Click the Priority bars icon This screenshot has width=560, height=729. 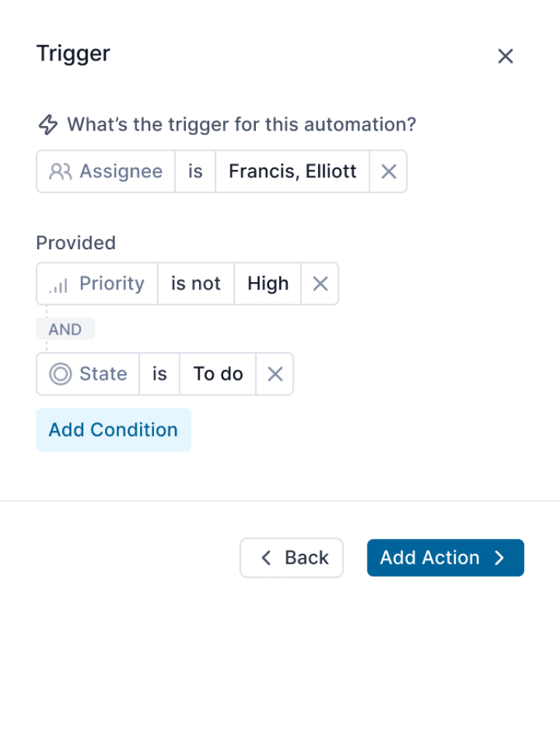coord(59,284)
